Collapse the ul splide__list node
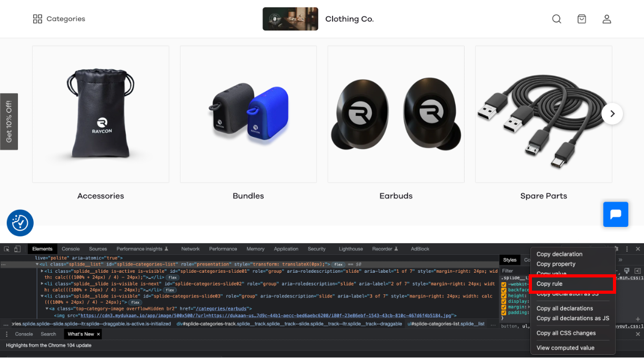The width and height of the screenshot is (644, 358). pos(37,264)
